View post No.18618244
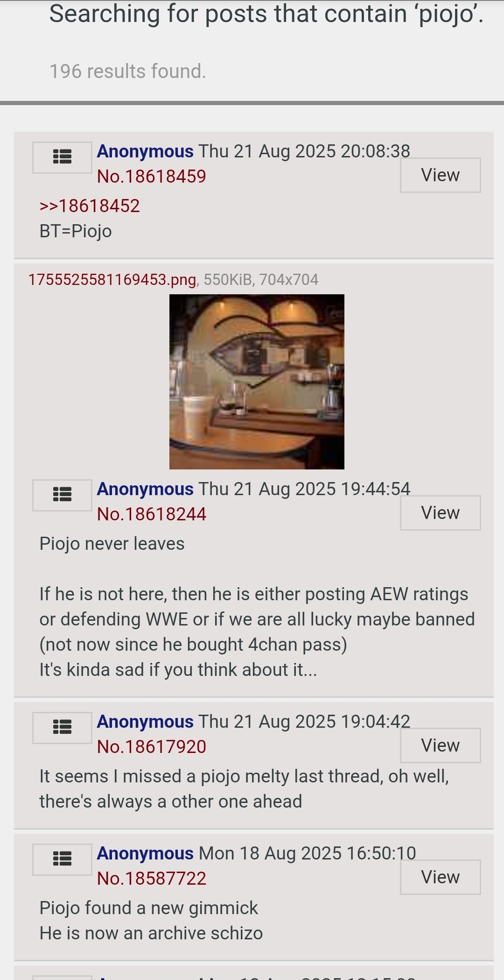This screenshot has height=980, width=504. (x=440, y=513)
